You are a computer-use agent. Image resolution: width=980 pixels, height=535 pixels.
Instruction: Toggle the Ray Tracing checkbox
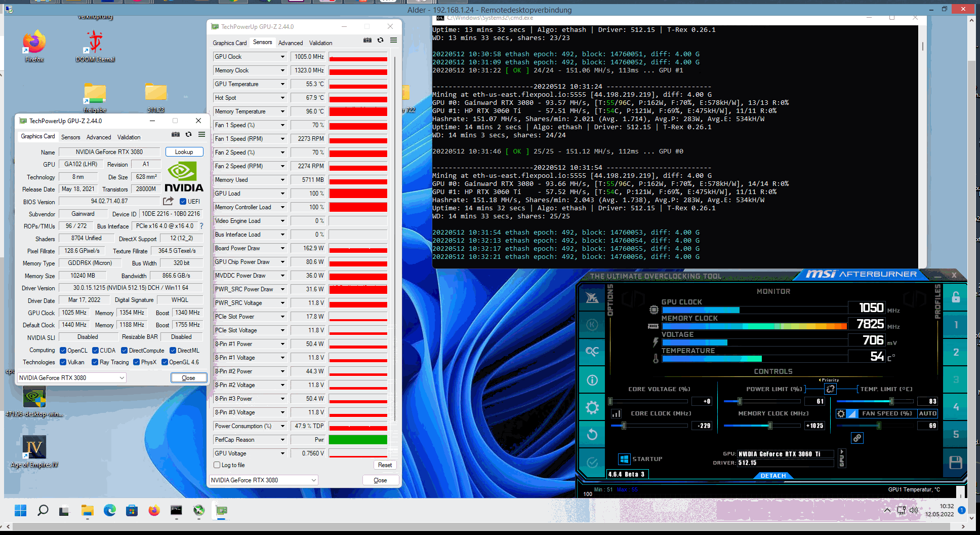tap(95, 362)
